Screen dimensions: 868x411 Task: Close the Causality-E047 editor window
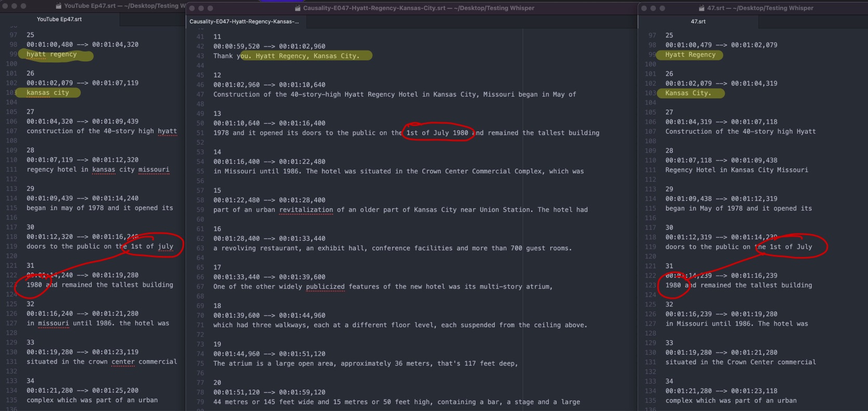(x=192, y=8)
